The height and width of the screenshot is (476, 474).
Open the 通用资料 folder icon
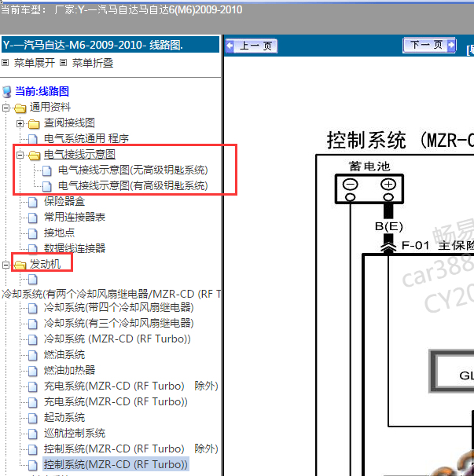click(20, 108)
